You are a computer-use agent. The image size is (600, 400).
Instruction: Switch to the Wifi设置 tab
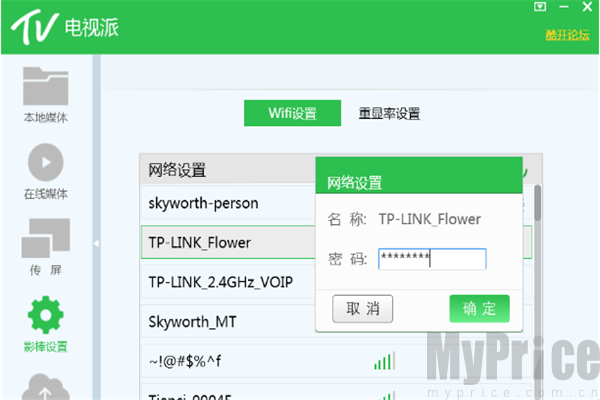292,113
